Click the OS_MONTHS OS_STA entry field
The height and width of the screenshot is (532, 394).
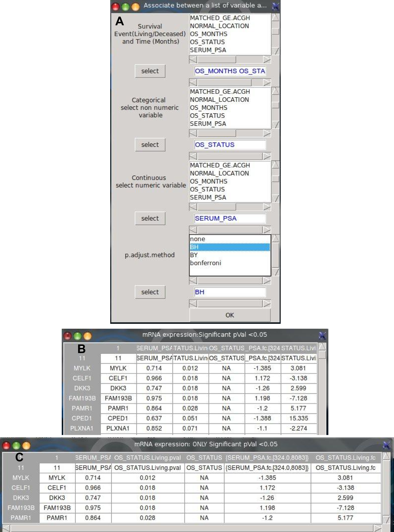pyautogui.click(x=230, y=71)
